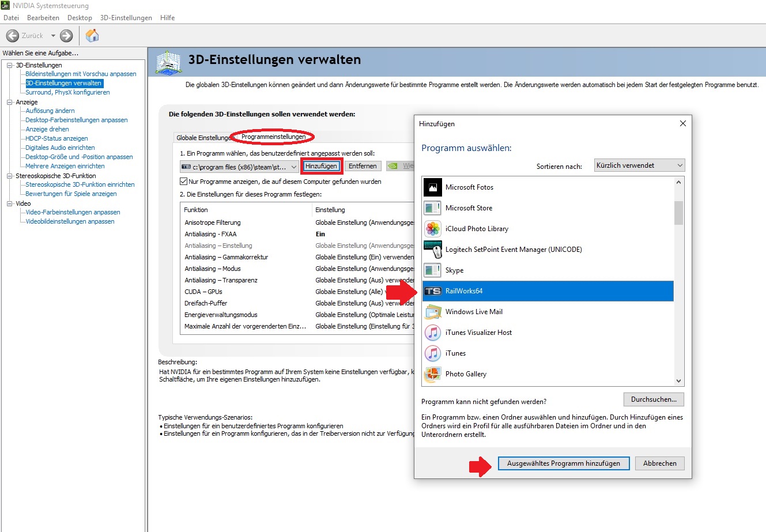Click the Durchsuchen... button
The width and height of the screenshot is (766, 532).
coord(654,399)
